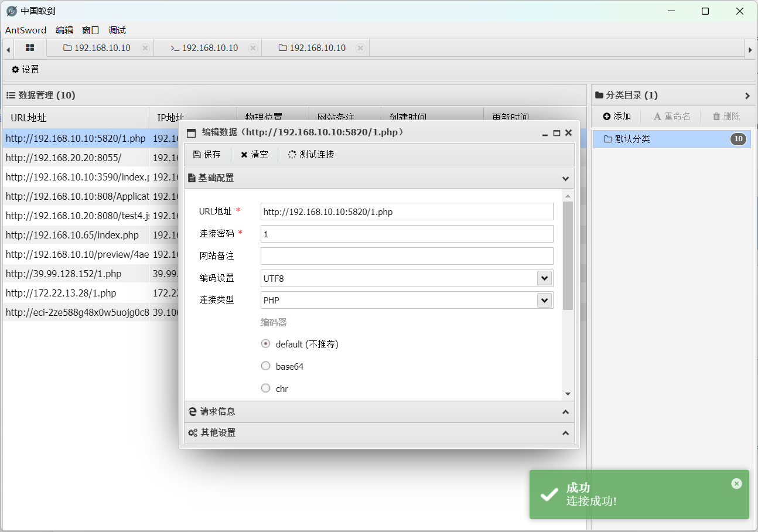The width and height of the screenshot is (758, 532).
Task: Open the AntSword menu
Action: click(x=26, y=30)
